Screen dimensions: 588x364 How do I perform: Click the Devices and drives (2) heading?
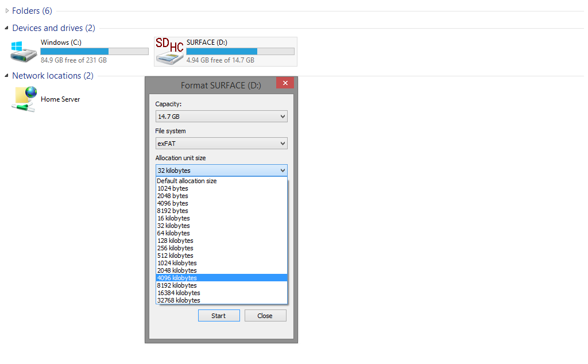coord(53,28)
